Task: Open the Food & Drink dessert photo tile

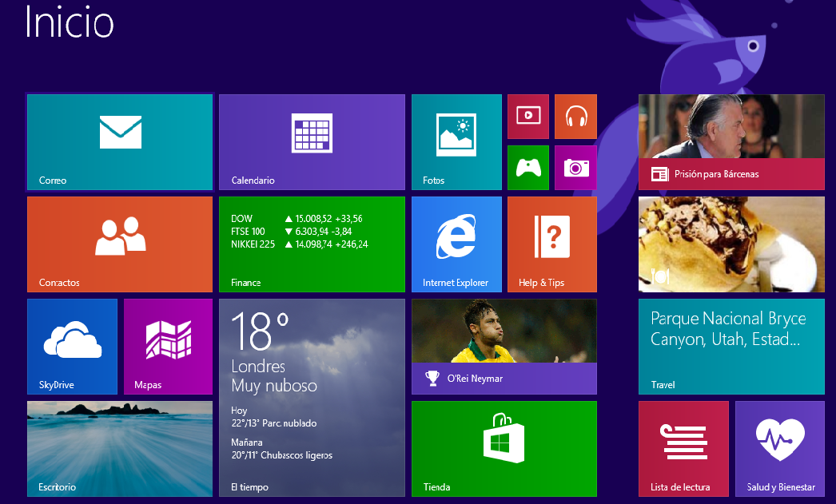Action: (731, 244)
